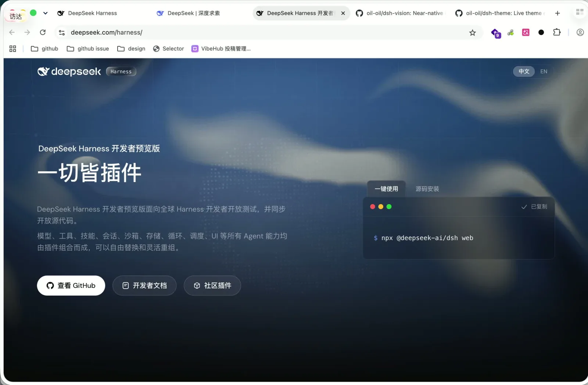Bookmark this page with the star icon
Viewport: 588px width, 385px height.
tap(473, 33)
